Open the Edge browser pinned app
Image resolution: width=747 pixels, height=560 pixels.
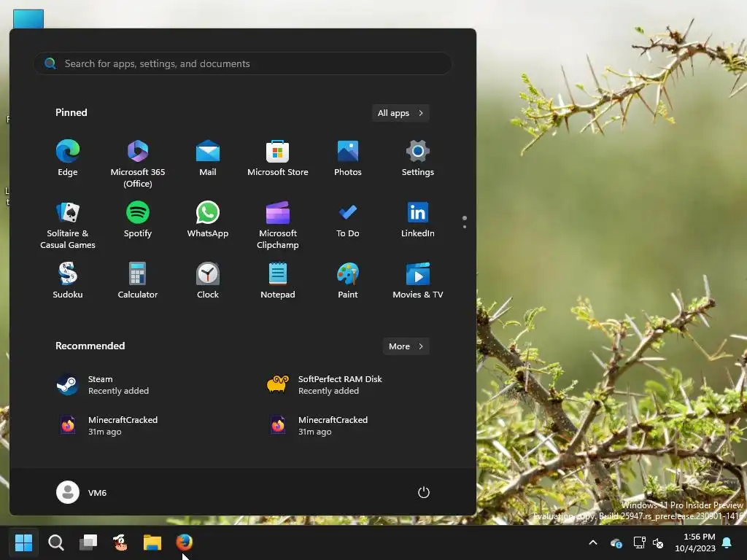pyautogui.click(x=68, y=158)
